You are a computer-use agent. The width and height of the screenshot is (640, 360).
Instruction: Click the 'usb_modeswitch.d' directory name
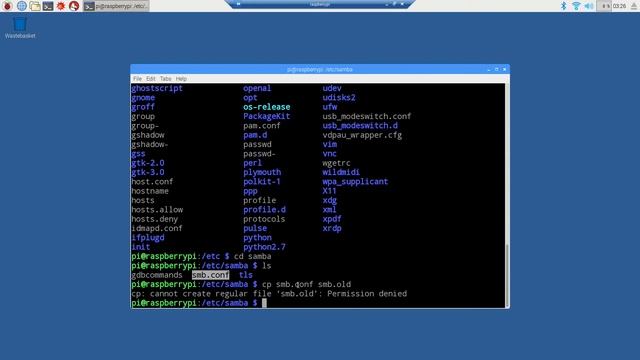click(360, 126)
